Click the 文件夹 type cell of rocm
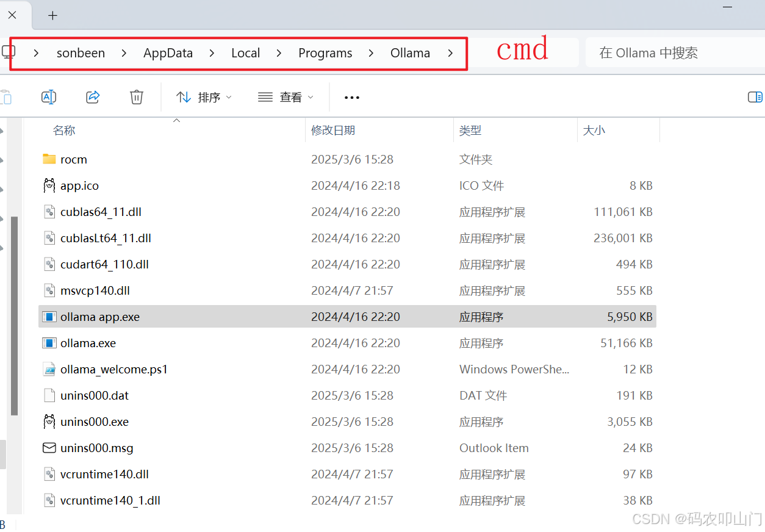The image size is (765, 532). click(x=476, y=159)
